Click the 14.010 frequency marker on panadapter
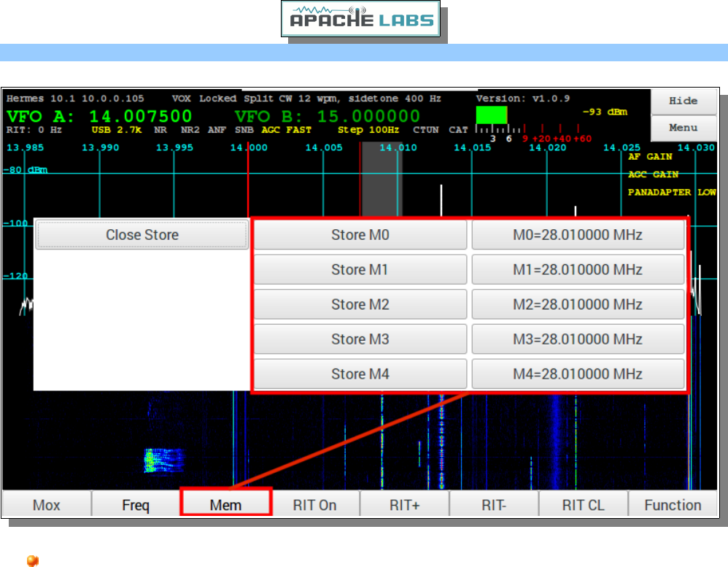This screenshot has height=567, width=728. pyautogui.click(x=398, y=147)
